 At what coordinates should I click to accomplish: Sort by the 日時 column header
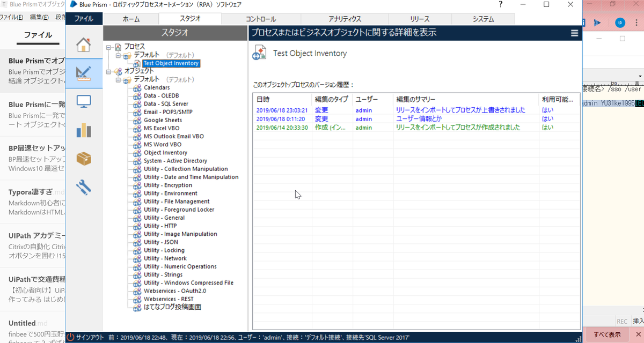(x=282, y=100)
